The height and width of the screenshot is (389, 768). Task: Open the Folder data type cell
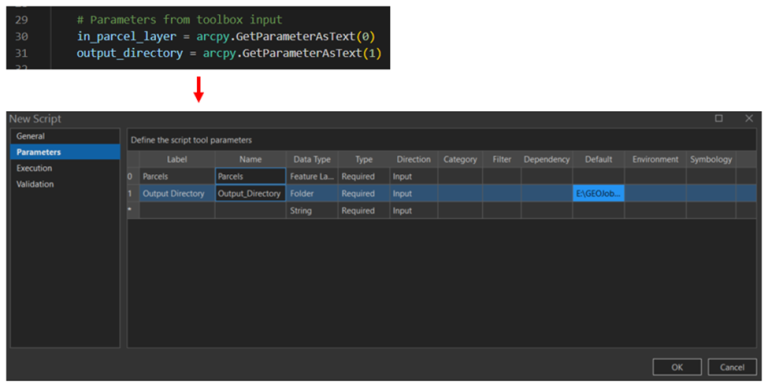tap(312, 194)
